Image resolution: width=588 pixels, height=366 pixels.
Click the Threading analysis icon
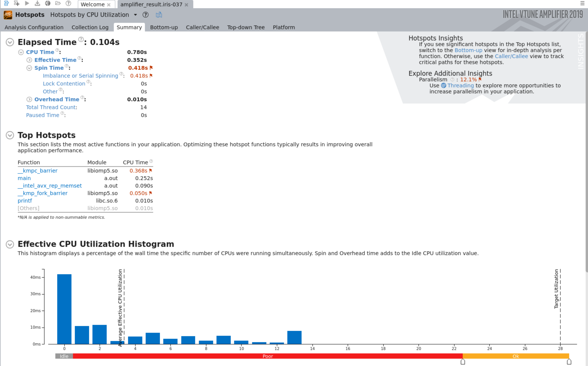(x=443, y=85)
